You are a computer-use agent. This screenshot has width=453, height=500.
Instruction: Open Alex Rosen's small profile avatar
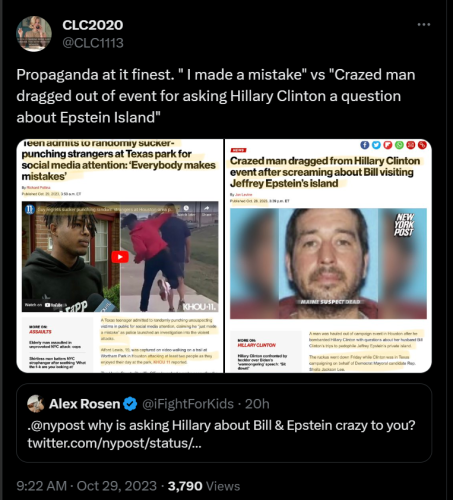(36, 404)
